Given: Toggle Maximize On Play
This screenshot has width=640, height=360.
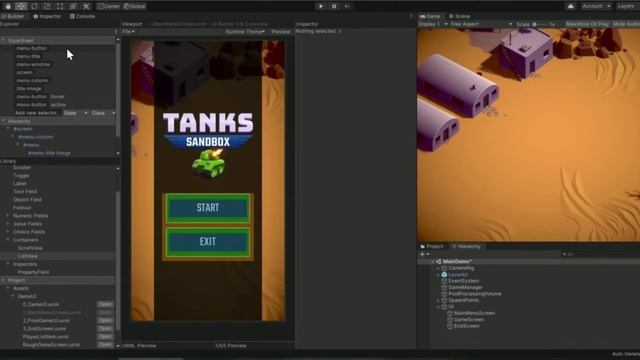Looking at the screenshot, I should pos(587,24).
